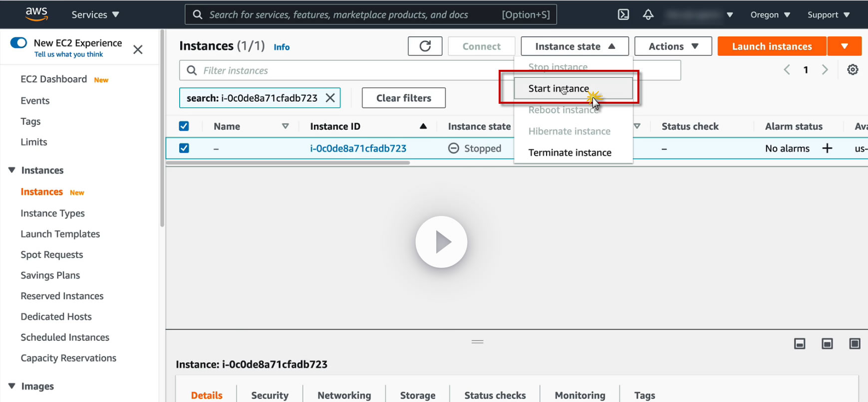Collapse details pane to the bottom layout icon
This screenshot has width=868, height=402.
click(x=800, y=344)
